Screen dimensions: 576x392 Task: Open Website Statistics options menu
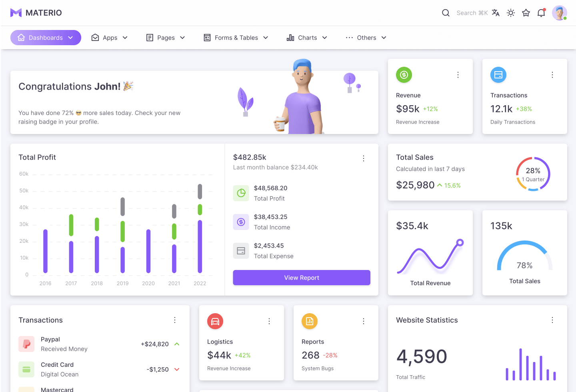pyautogui.click(x=552, y=320)
